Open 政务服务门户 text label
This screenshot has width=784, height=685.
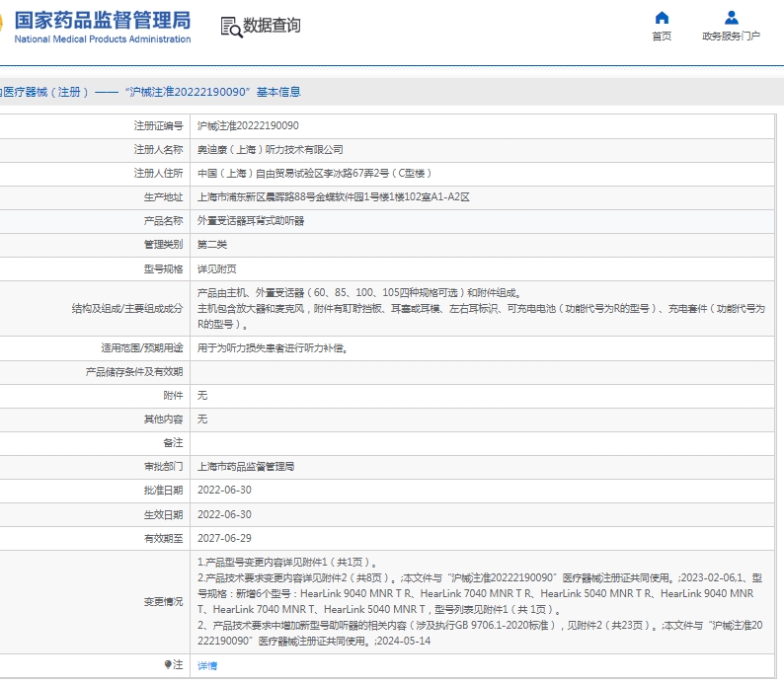[731, 37]
